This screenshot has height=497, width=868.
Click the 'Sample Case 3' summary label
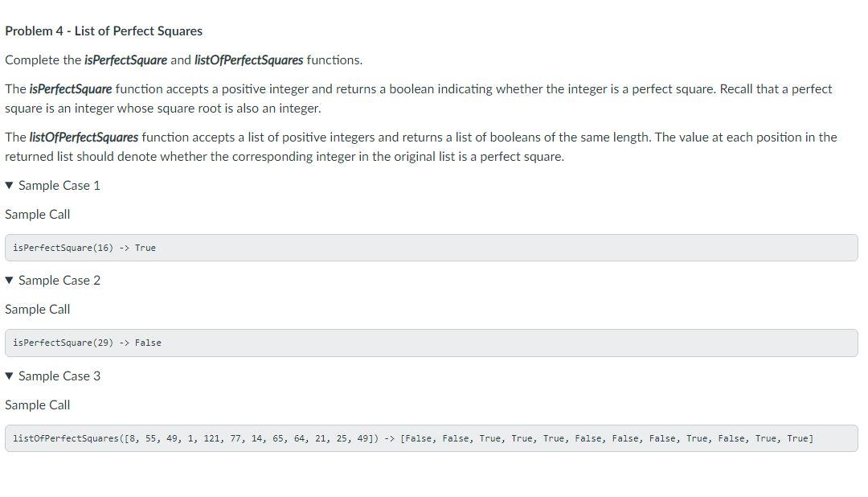click(x=59, y=376)
